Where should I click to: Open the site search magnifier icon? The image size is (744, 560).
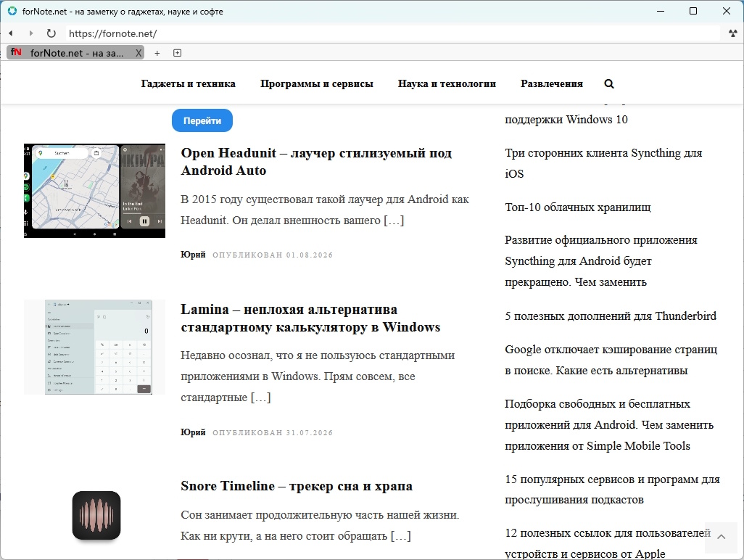[x=609, y=83]
